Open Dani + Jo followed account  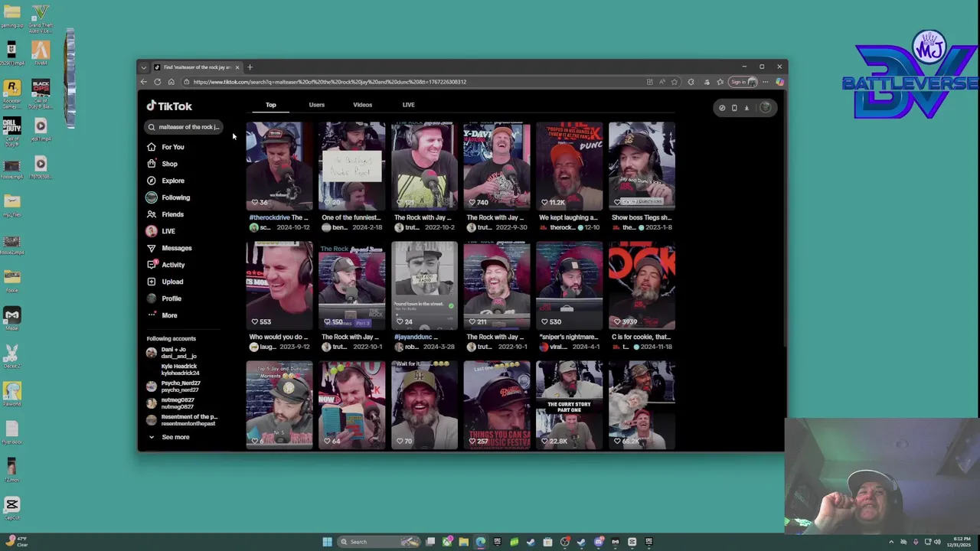coord(178,353)
